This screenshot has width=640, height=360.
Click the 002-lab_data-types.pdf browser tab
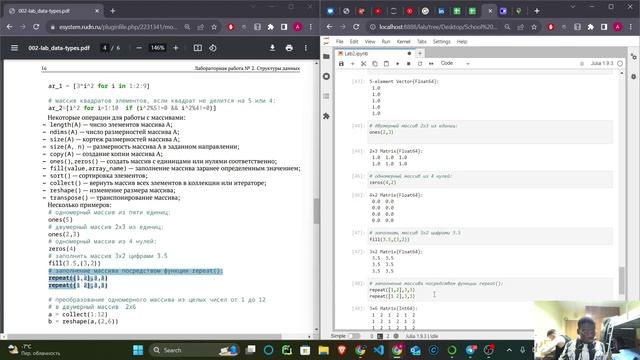click(x=53, y=11)
